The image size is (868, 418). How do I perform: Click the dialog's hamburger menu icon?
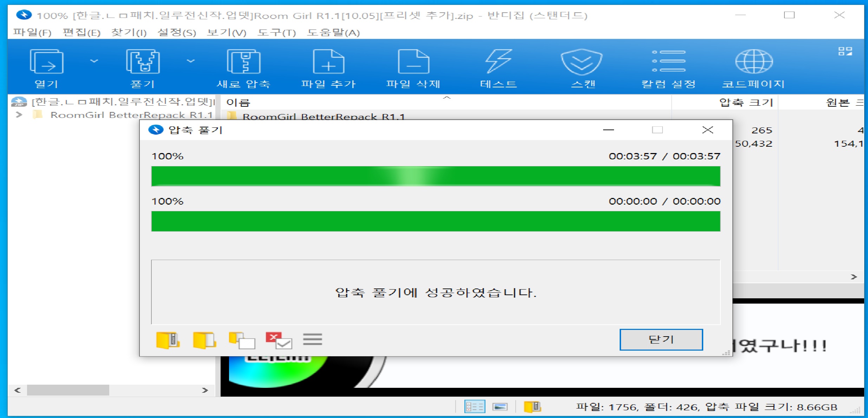click(x=312, y=339)
